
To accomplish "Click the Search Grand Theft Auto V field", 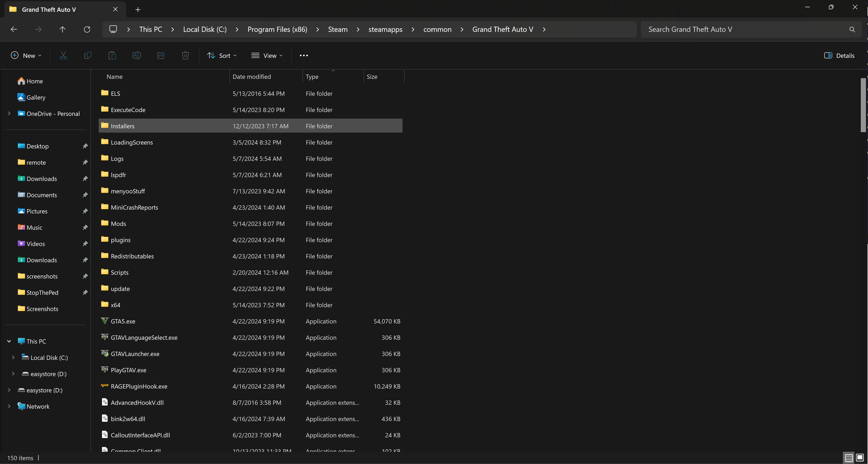I will (x=745, y=29).
